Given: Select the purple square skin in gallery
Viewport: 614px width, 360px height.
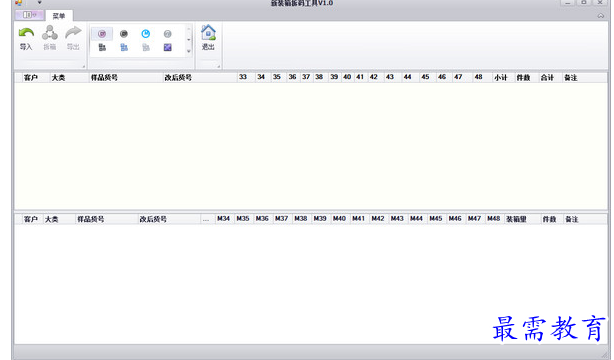Looking at the screenshot, I should click(168, 47).
